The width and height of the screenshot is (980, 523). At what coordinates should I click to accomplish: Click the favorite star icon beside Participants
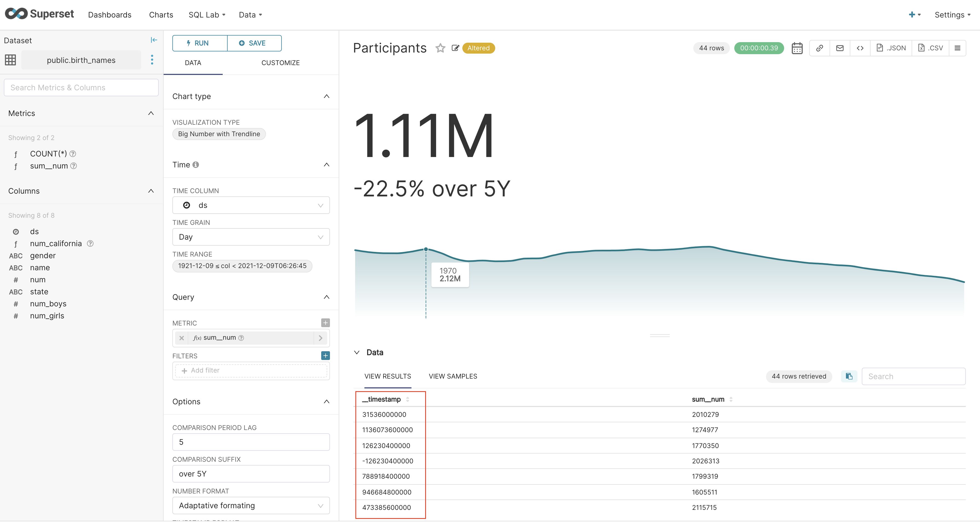tap(440, 48)
